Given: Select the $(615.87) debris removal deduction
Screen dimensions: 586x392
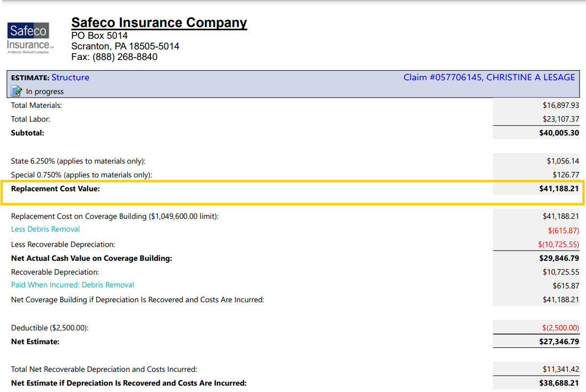Looking at the screenshot, I should pos(564,231).
